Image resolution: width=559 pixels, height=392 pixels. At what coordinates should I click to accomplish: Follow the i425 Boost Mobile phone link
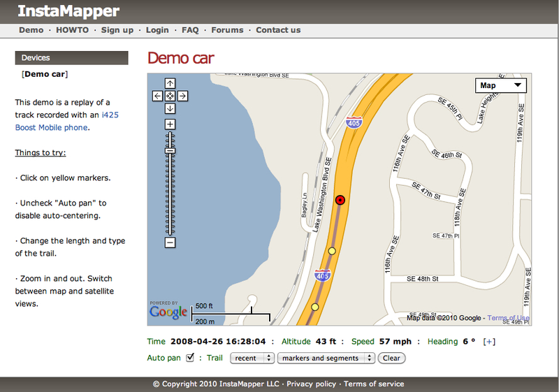coord(66,121)
